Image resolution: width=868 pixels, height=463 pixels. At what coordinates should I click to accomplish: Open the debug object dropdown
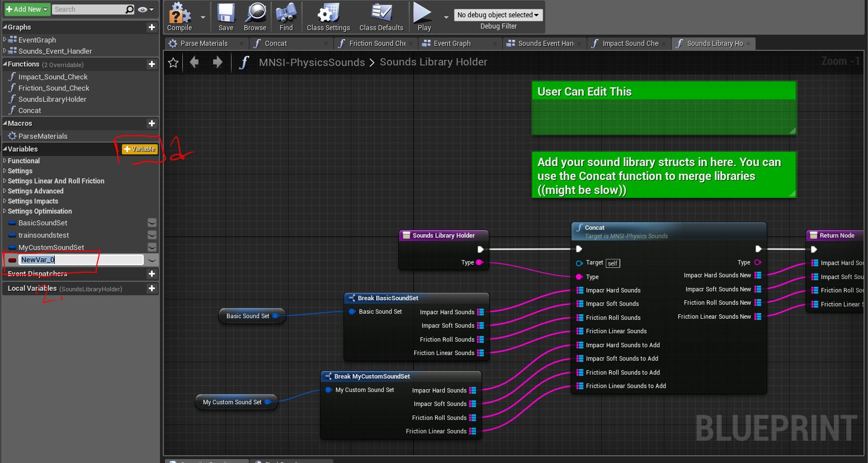[x=498, y=15]
